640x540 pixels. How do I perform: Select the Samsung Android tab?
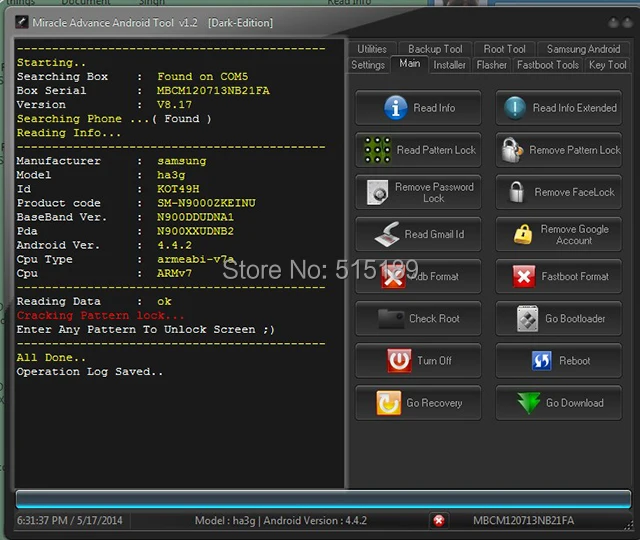click(583, 49)
